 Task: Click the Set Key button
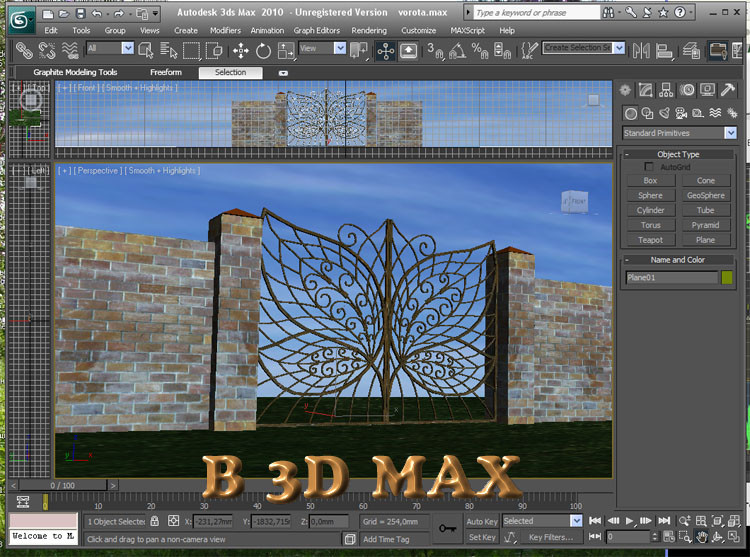click(482, 537)
